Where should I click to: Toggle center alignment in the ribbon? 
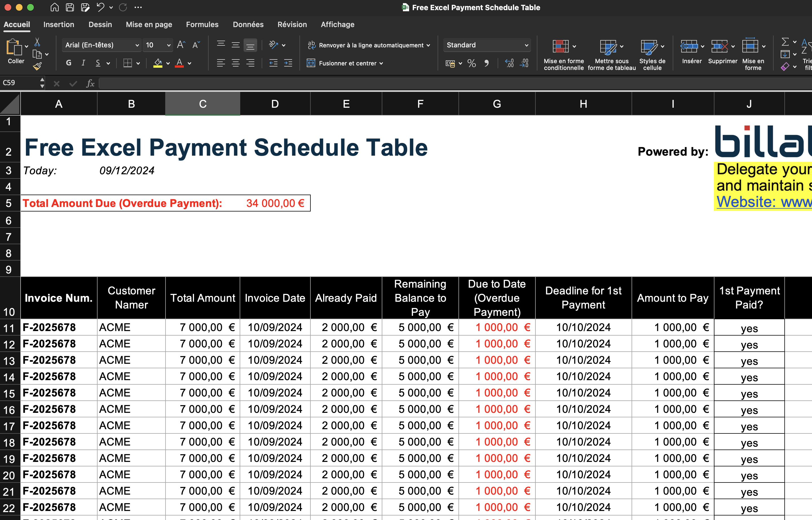(235, 63)
